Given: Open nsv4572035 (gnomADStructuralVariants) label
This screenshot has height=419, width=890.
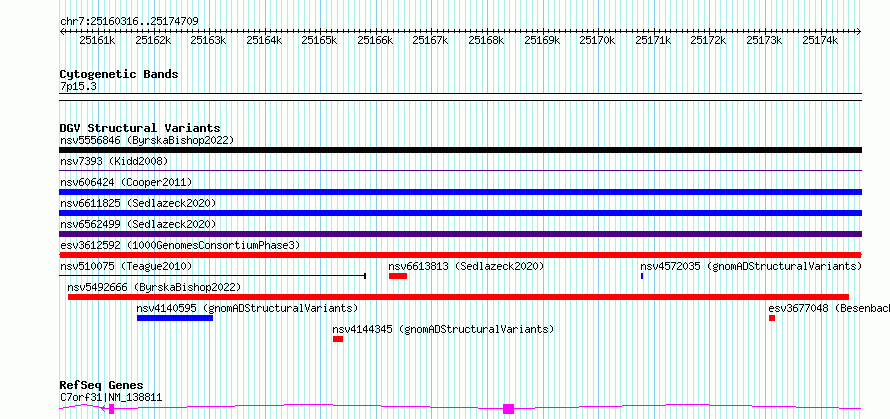Looking at the screenshot, I should pos(751,266).
